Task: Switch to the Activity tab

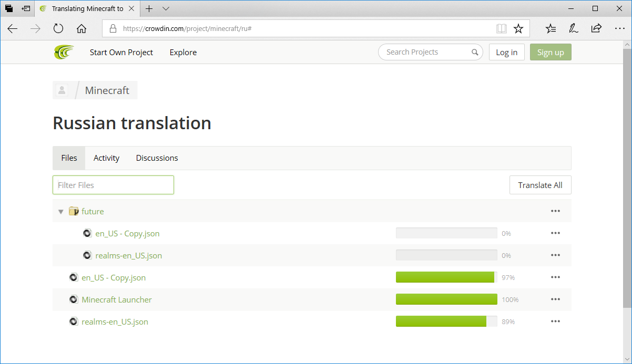Action: [106, 158]
